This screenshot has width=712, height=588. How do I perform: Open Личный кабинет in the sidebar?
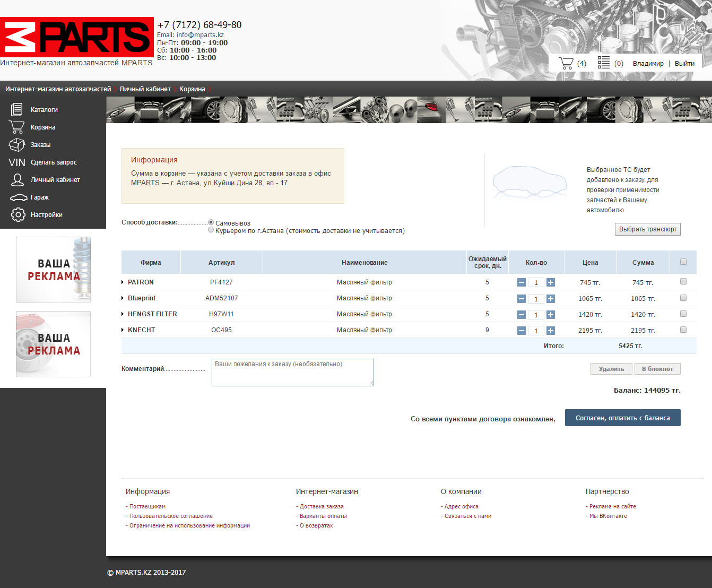click(x=55, y=180)
